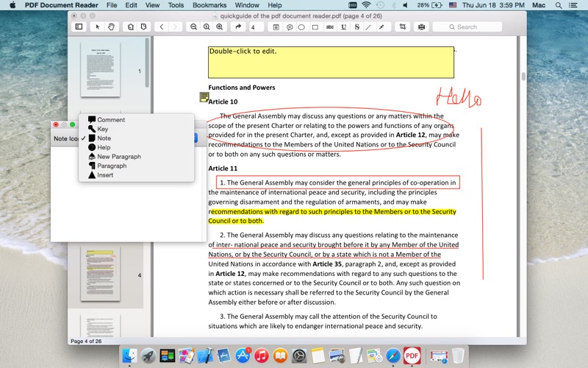Choose Key from the note icon menu
Image resolution: width=588 pixels, height=368 pixels.
pyautogui.click(x=137, y=129)
